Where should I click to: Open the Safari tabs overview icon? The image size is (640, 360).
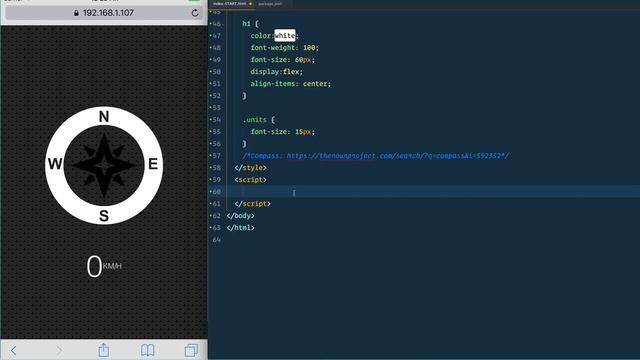[x=191, y=350]
